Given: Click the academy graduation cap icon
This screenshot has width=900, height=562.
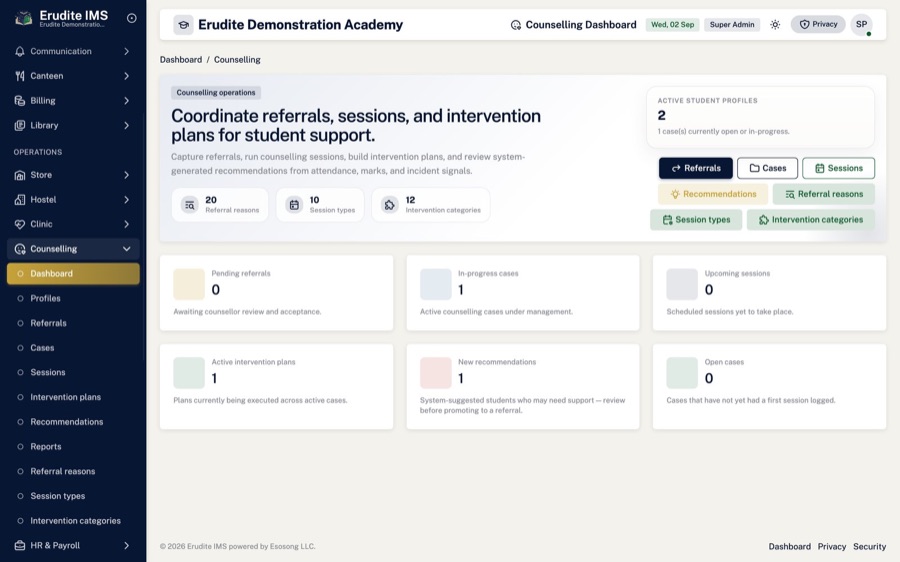Looking at the screenshot, I should click(183, 25).
